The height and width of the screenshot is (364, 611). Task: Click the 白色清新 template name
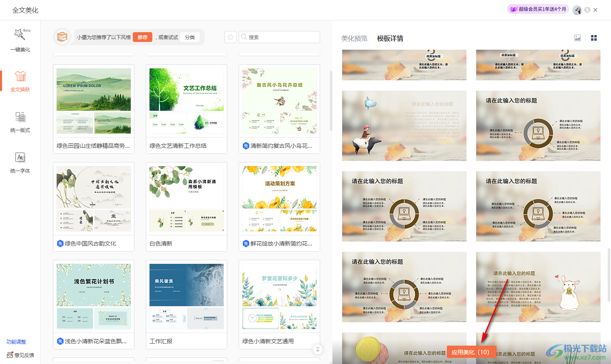tap(161, 243)
